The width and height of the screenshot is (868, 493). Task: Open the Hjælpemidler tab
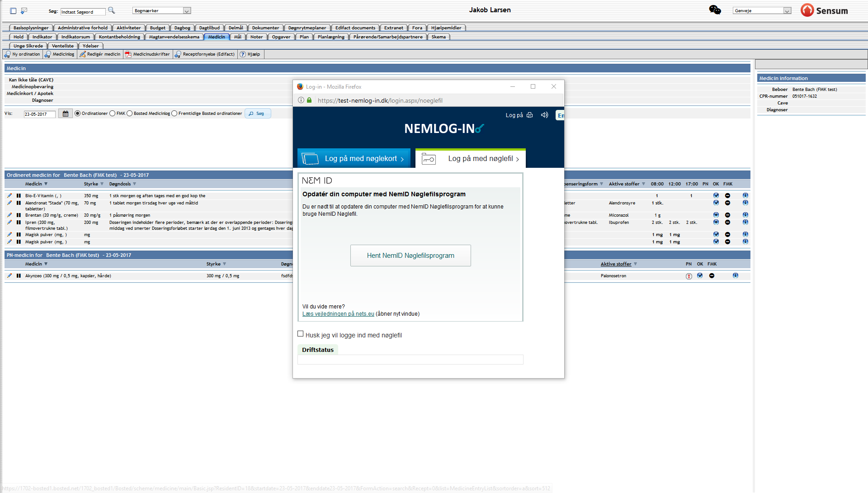point(446,28)
